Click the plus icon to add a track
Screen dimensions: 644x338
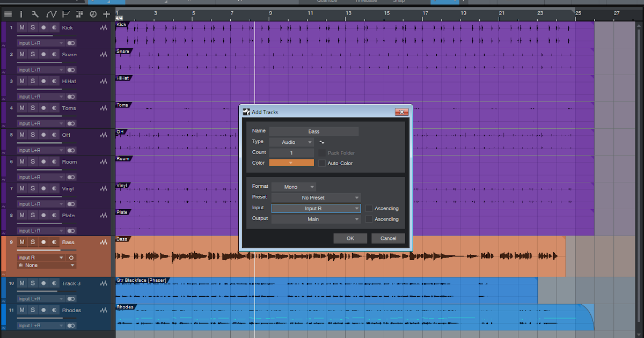106,14
